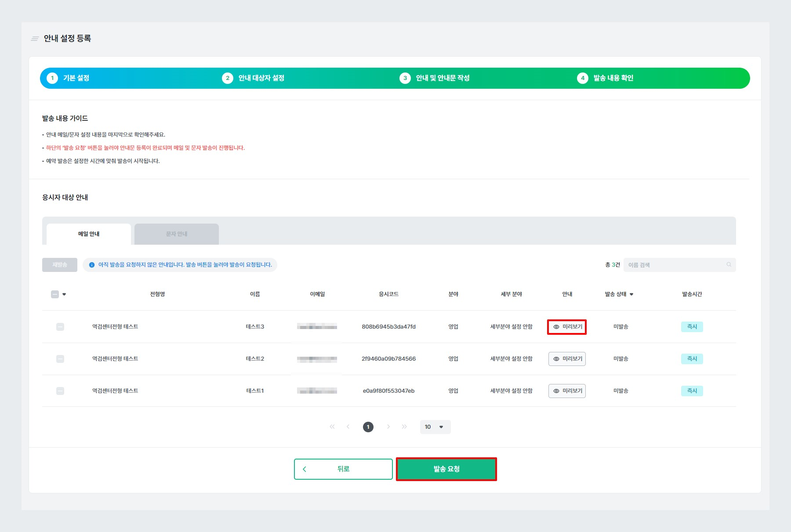Open the page size dropdown showing 10
The image size is (791, 532).
[435, 427]
